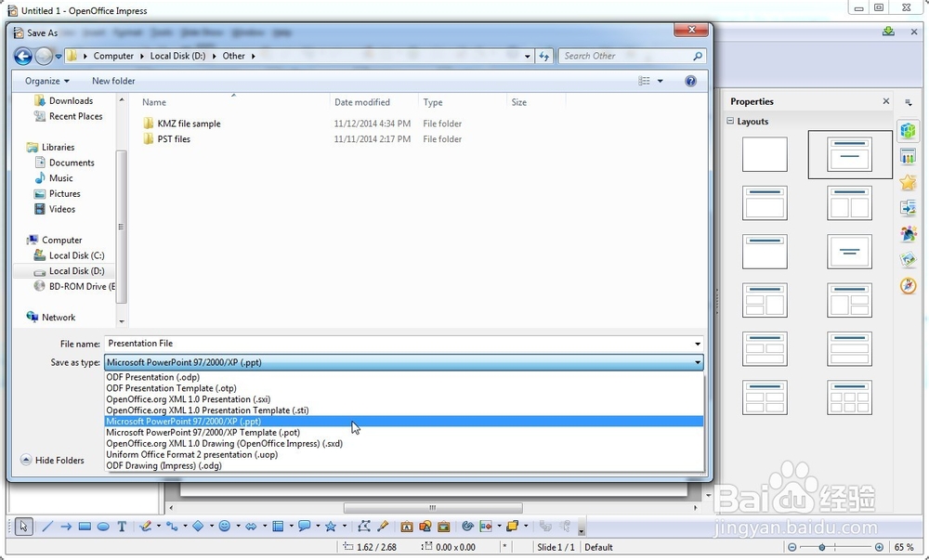Expand the address bar previous locations arrow

[x=528, y=57]
